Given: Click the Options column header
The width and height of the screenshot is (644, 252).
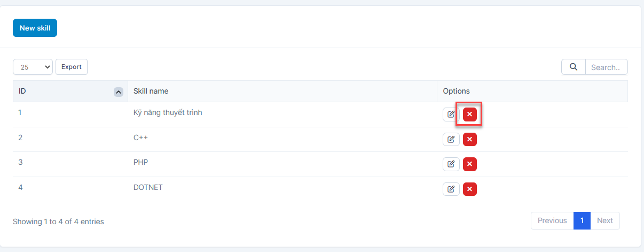Looking at the screenshot, I should 456,91.
